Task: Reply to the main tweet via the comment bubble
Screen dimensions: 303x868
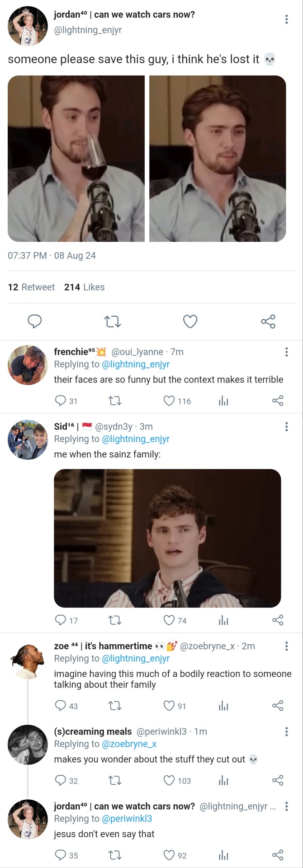Action: (x=35, y=321)
